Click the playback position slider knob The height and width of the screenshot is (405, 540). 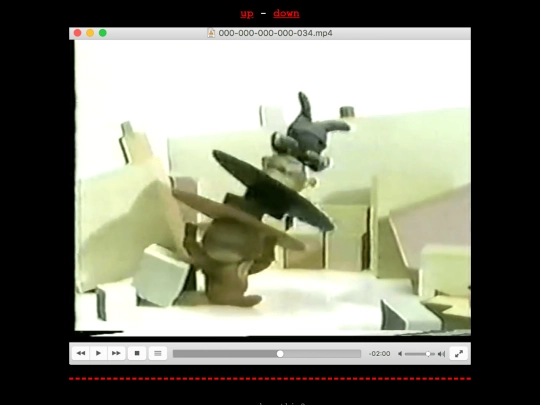click(x=280, y=354)
